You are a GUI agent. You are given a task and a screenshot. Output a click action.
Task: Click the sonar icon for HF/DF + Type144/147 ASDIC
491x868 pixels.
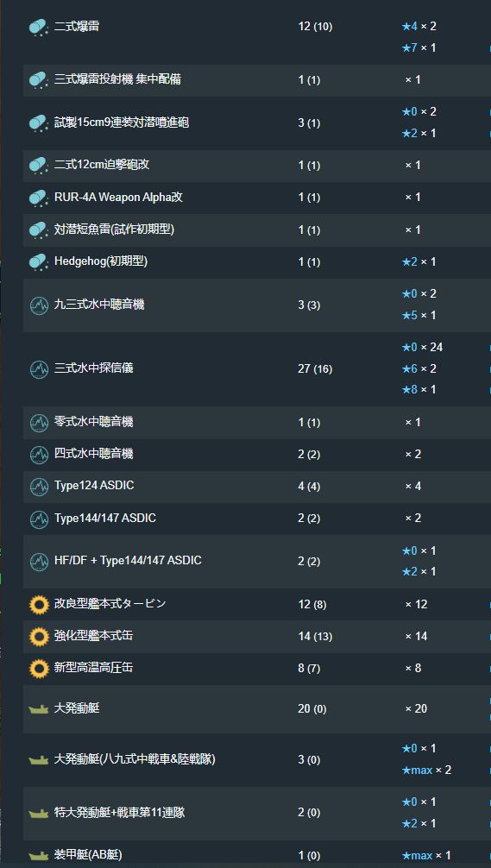[39, 562]
